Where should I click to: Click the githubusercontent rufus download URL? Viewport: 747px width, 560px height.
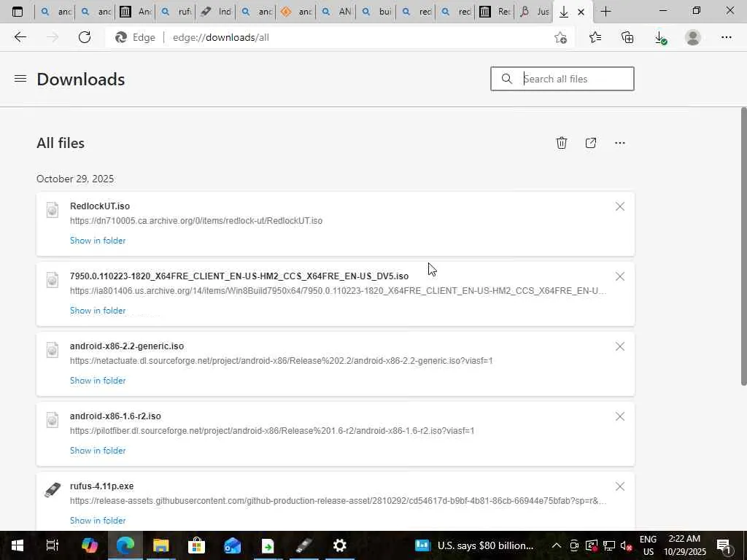click(338, 501)
